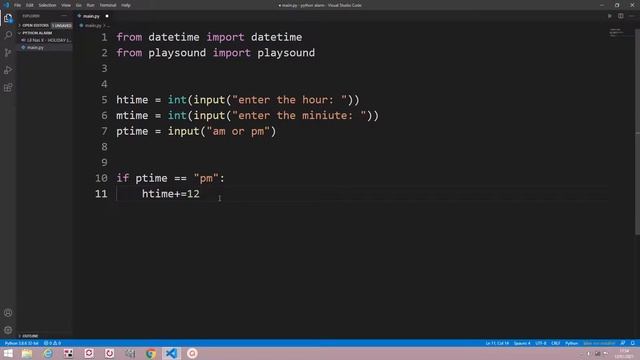Screen dimensions: 640x360
Task: Change the UTF-8 encoding status item
Action: click(541, 343)
